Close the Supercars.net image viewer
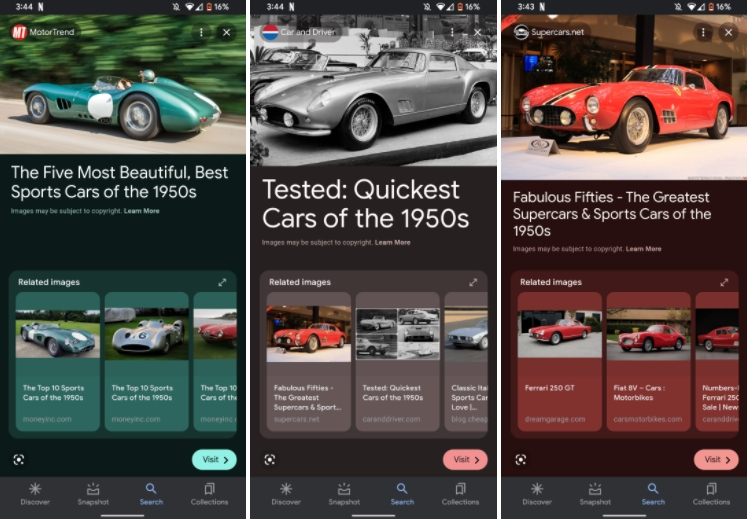 pos(728,33)
